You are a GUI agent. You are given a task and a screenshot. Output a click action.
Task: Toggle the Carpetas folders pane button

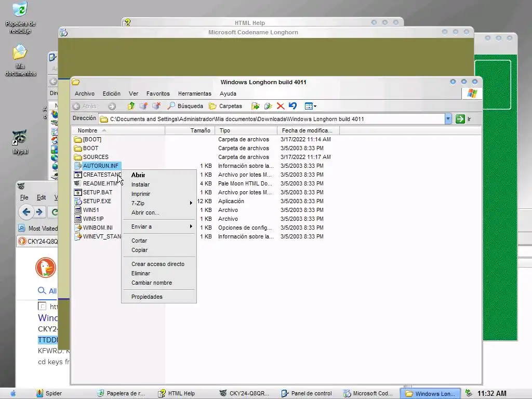point(225,106)
